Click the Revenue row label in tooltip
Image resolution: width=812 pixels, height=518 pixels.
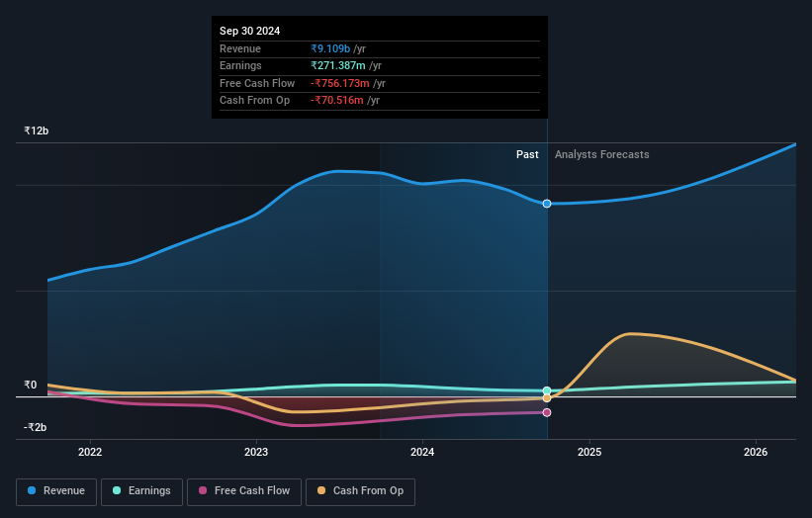(240, 48)
